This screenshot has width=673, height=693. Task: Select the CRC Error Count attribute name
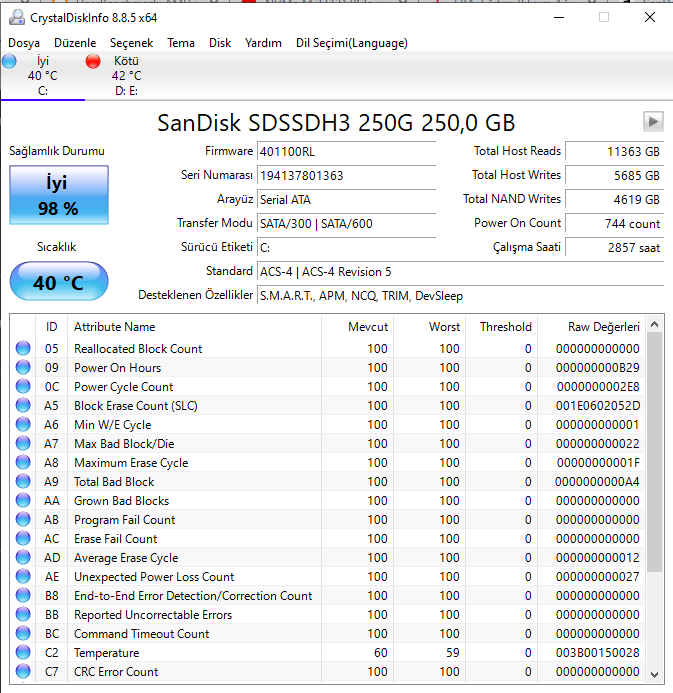point(116,672)
